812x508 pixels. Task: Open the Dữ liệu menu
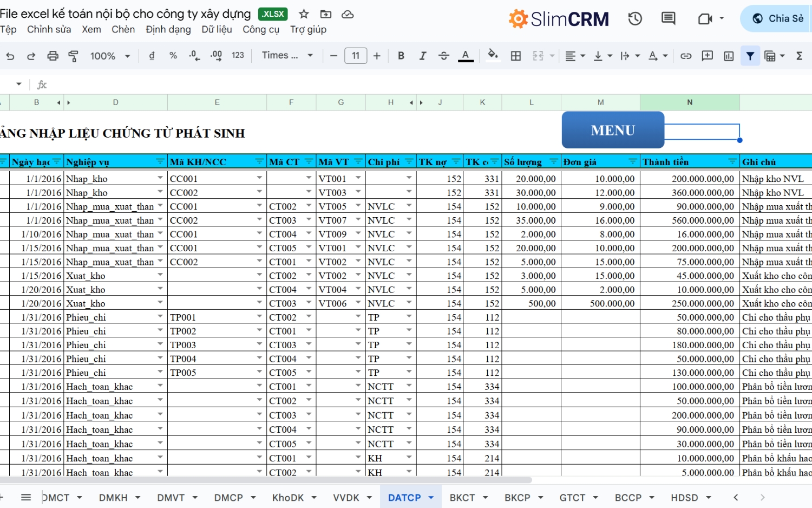point(217,29)
